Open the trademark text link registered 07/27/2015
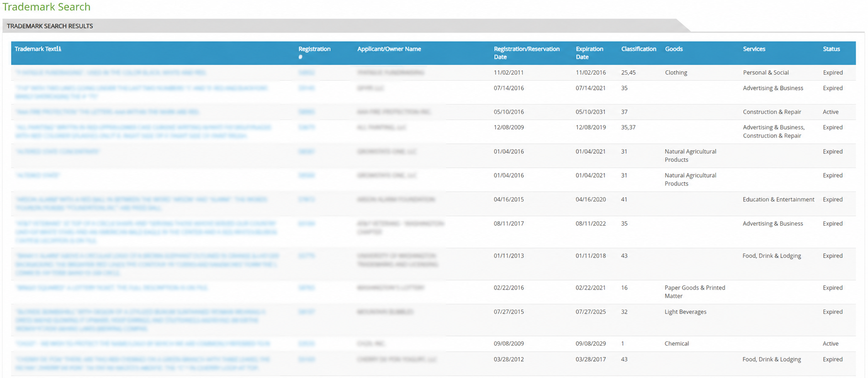 (x=140, y=320)
